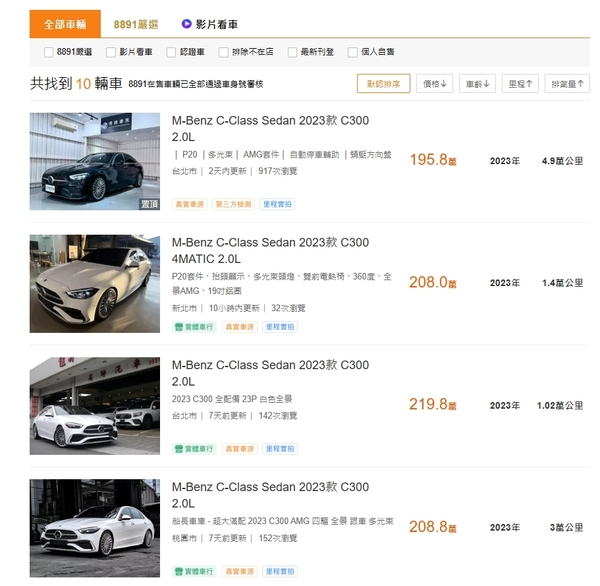Click 第三方檢測 tag on the first listing
This screenshot has width=600, height=586.
click(x=233, y=204)
